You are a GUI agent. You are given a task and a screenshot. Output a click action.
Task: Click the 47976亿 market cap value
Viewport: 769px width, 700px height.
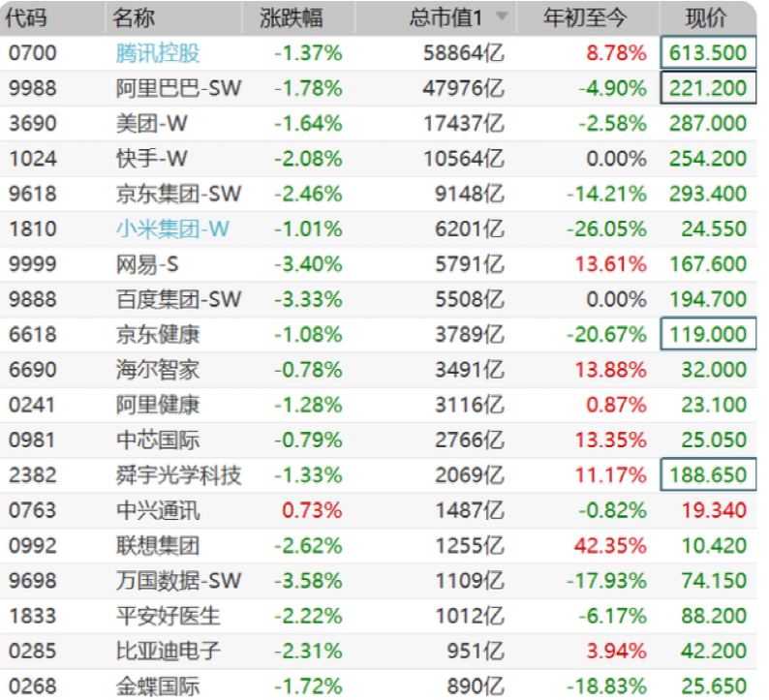pos(464,88)
